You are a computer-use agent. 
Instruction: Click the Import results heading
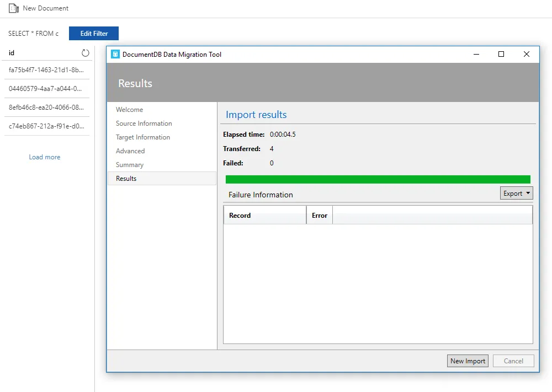256,115
